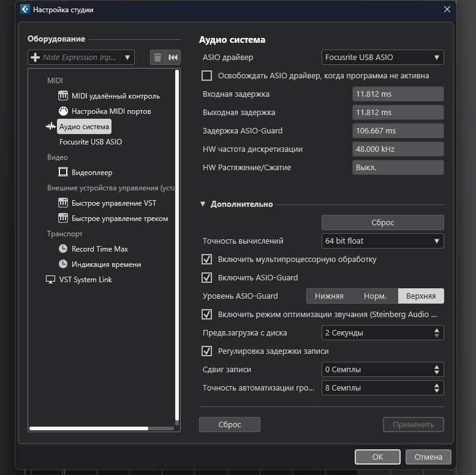Confirm with the OK button
The image size is (476, 475).
(x=377, y=457)
